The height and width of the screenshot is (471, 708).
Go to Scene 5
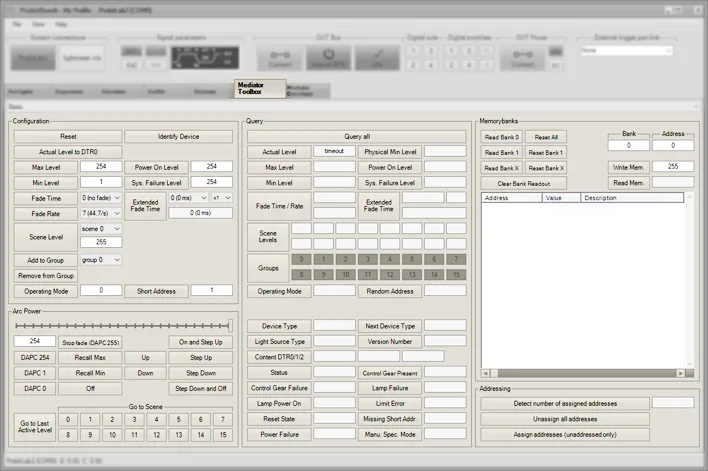178,420
